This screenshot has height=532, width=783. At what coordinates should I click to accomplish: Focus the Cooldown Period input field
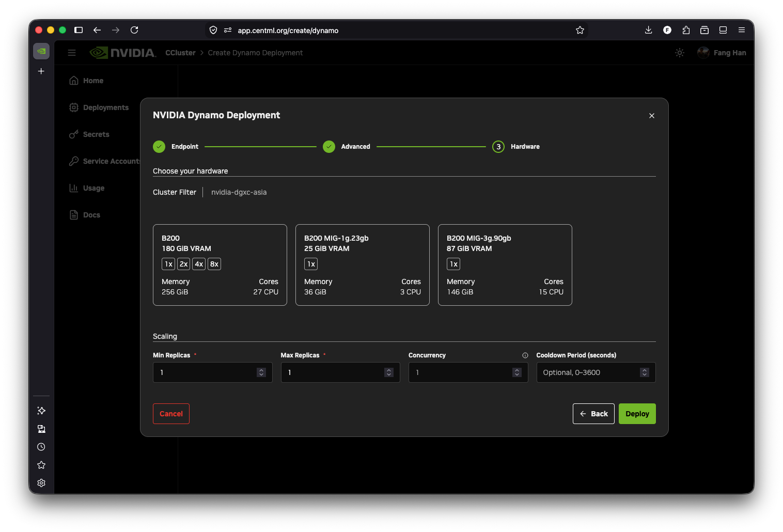[596, 372]
